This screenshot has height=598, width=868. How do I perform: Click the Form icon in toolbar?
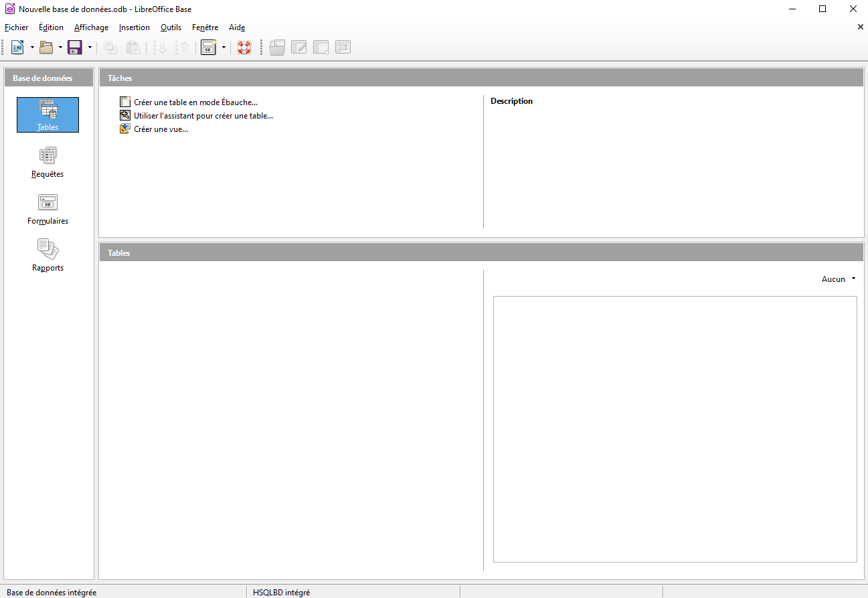pos(208,48)
